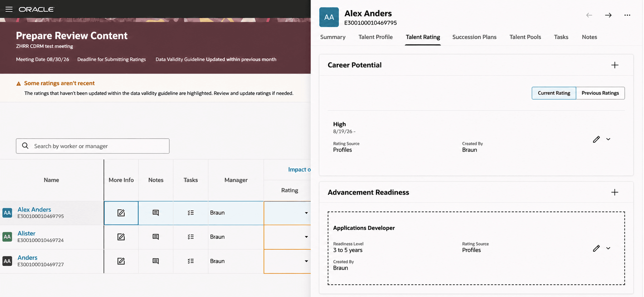
Task: Click AA avatar beside Alister
Action: coord(7,237)
